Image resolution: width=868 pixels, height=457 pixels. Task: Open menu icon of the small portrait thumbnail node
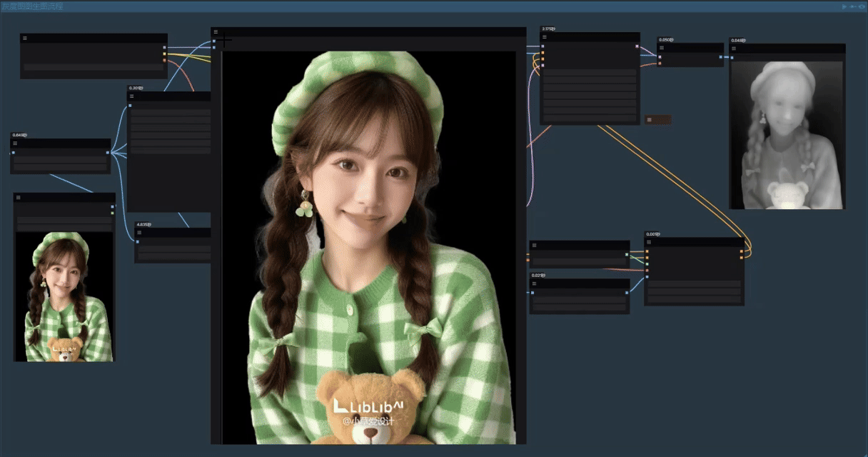coord(18,197)
